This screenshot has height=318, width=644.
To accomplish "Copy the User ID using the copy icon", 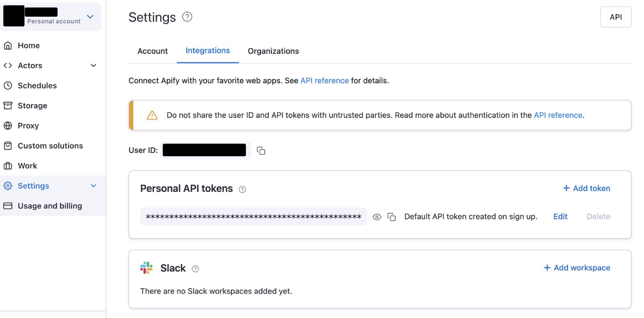I will 261,150.
